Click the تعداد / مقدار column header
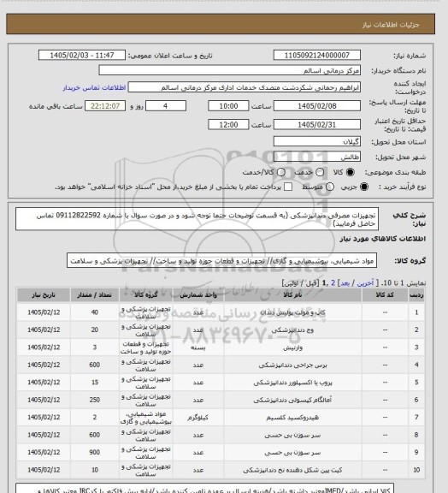Image resolution: width=448 pixels, height=493 pixels. point(95,295)
